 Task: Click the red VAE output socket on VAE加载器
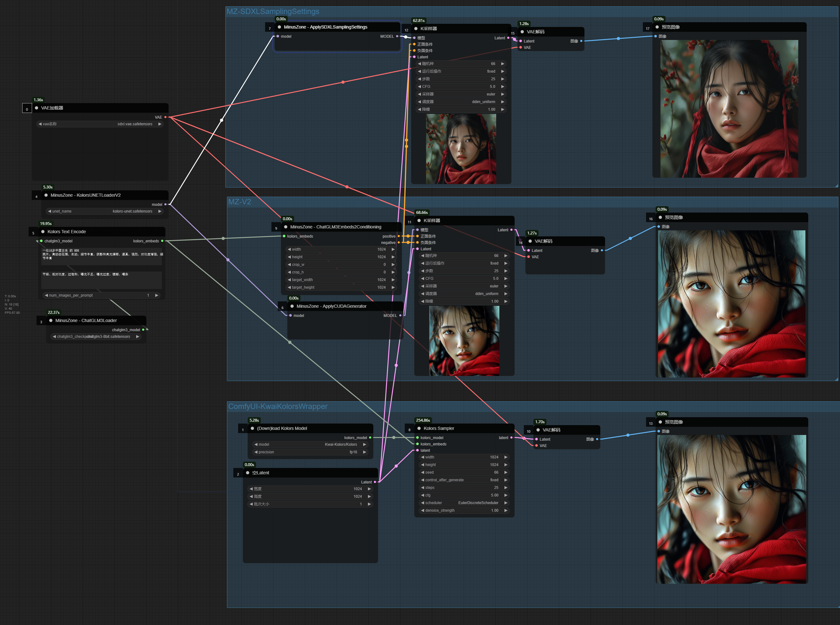165,117
